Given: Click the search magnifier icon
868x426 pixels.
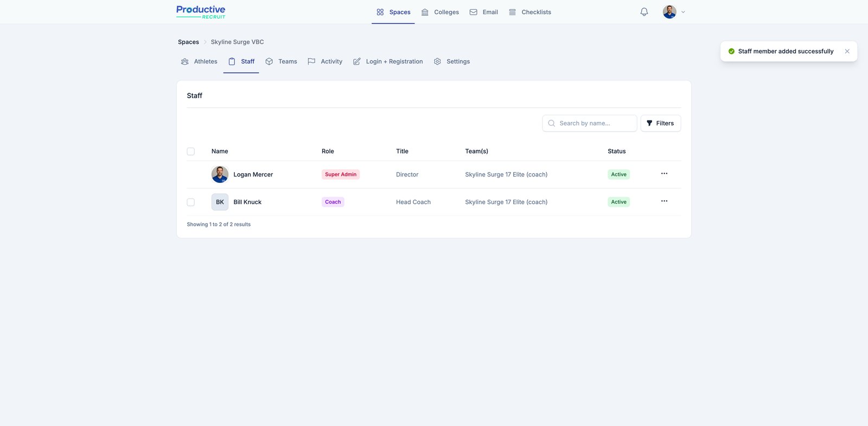Looking at the screenshot, I should (x=552, y=123).
